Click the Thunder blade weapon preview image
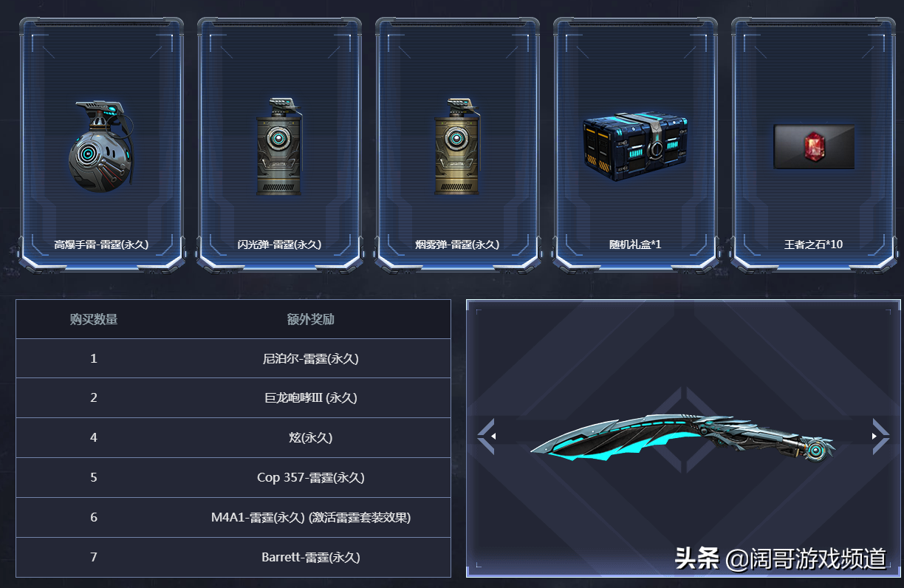The width and height of the screenshot is (904, 588). 682,440
